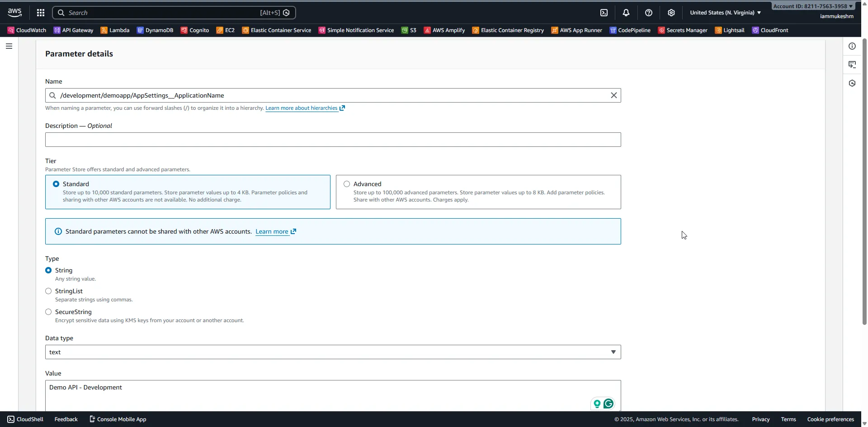The width and height of the screenshot is (868, 427).
Task: Open the Learn more about hierarchies link
Action: 302,108
